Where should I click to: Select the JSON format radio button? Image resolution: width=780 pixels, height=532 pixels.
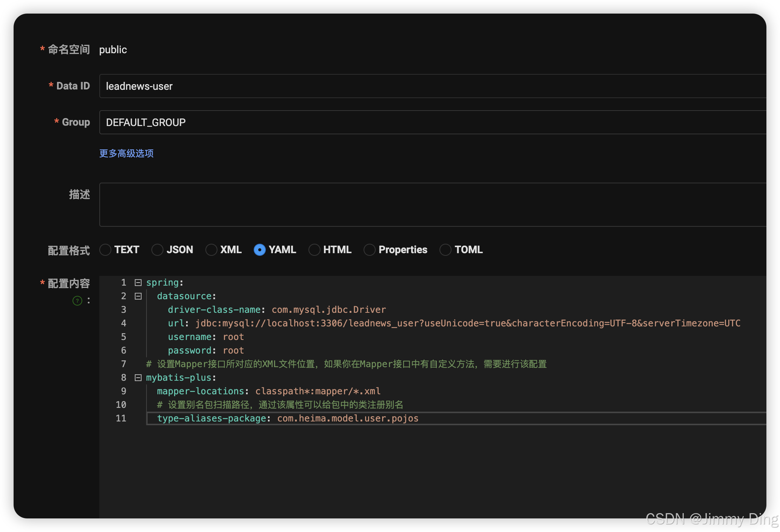click(157, 250)
